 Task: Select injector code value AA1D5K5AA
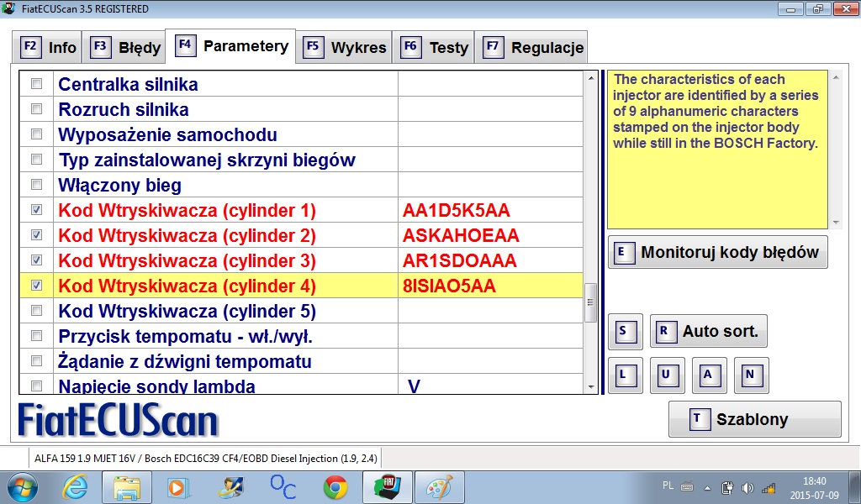[x=457, y=211]
